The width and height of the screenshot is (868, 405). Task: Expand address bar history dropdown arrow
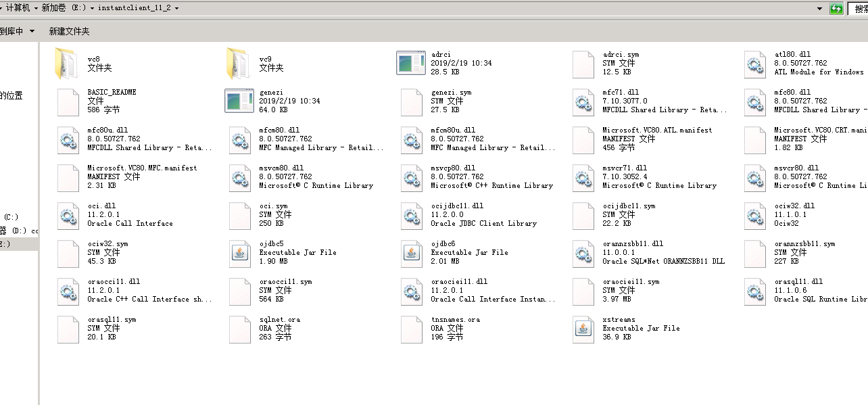coord(820,9)
